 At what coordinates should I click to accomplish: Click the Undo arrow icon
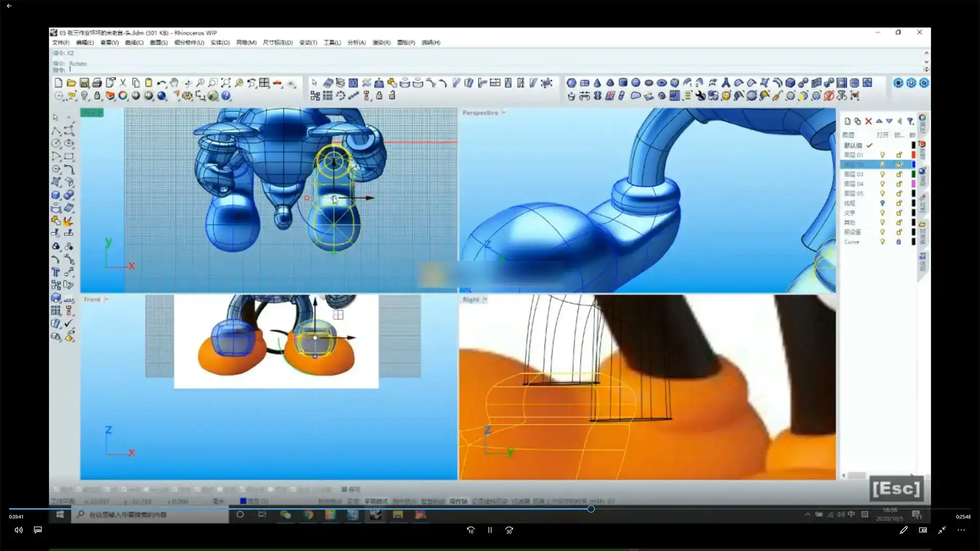161,83
